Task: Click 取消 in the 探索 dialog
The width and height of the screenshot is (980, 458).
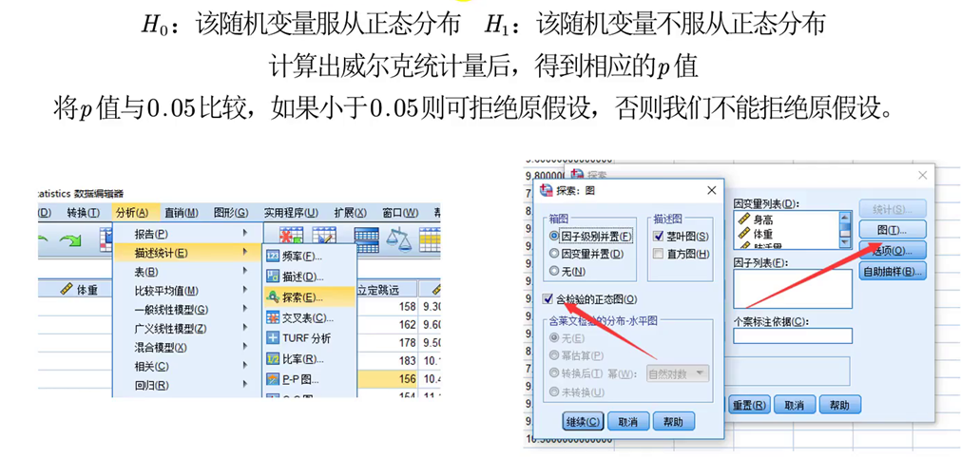Action: (x=795, y=404)
